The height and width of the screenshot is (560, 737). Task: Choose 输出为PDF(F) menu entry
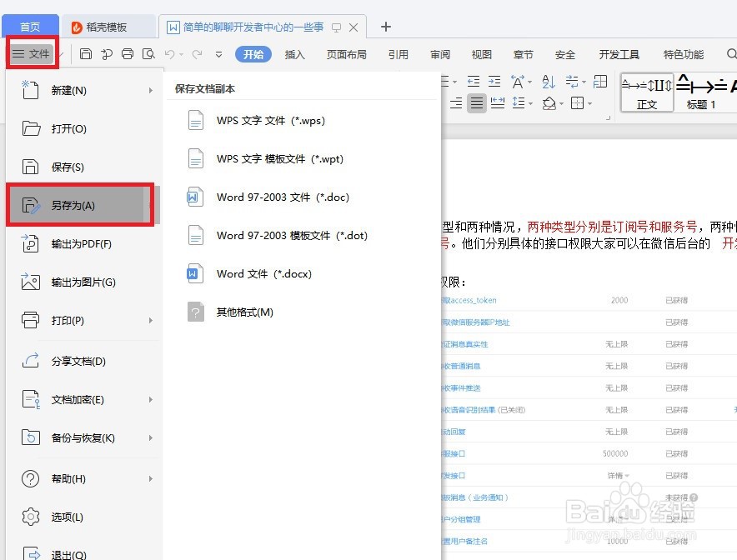point(84,244)
